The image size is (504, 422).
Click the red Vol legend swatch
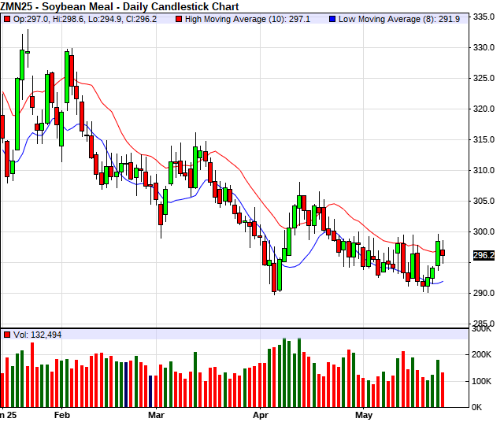point(7,335)
